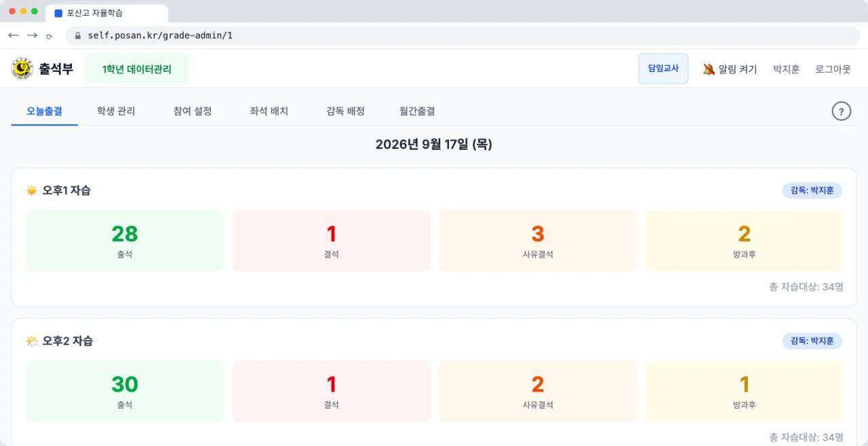868x446 pixels.
Task: Click the 알림 켜기 label
Action: (x=738, y=69)
